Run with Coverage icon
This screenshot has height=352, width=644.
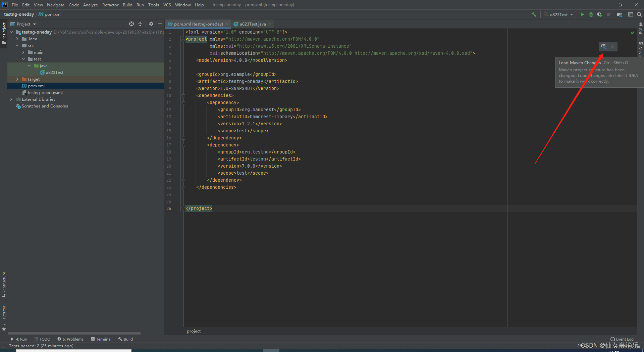click(x=600, y=14)
